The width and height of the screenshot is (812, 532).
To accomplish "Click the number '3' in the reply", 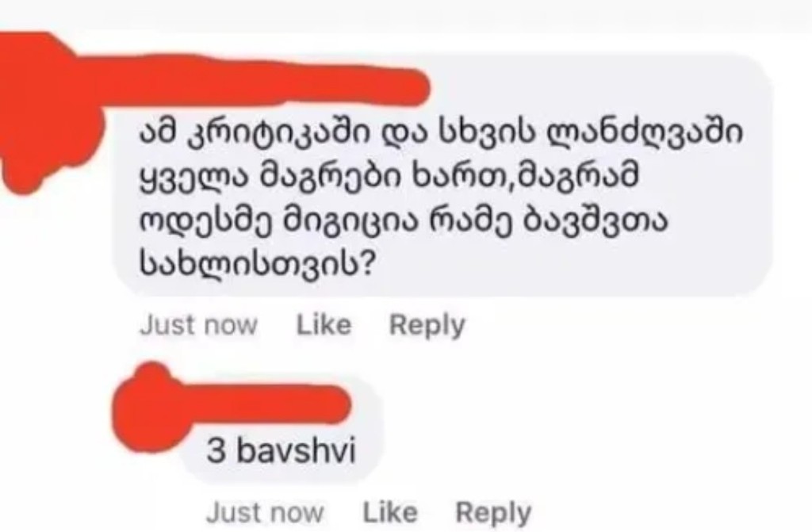I will coord(216,450).
